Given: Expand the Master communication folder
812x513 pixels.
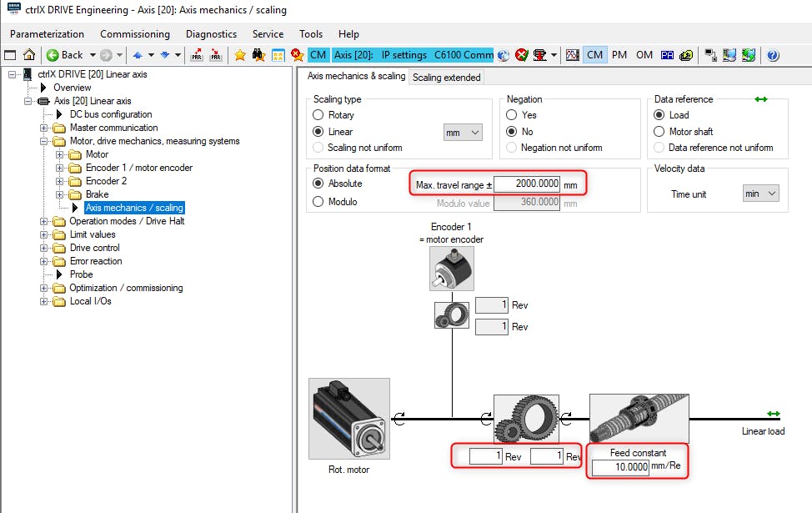Looking at the screenshot, I should 43,128.
